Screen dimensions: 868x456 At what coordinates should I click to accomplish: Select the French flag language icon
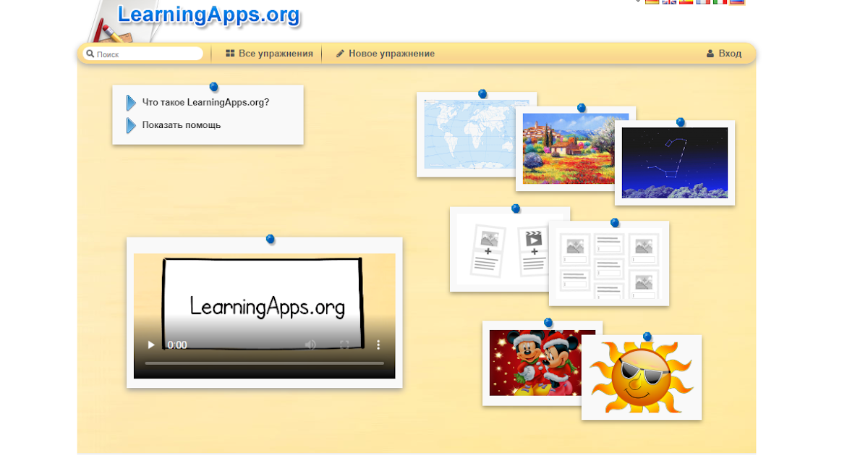[703, 2]
